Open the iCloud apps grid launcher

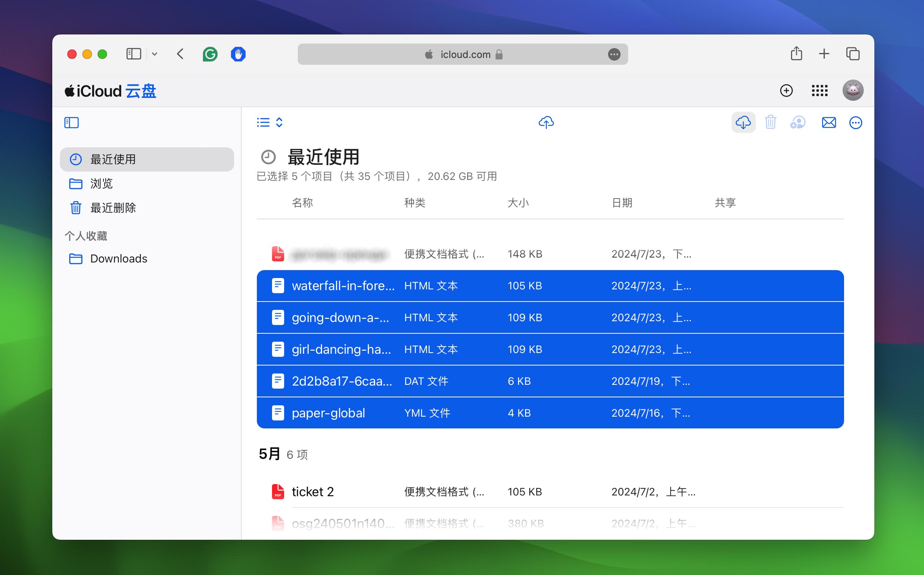(819, 91)
